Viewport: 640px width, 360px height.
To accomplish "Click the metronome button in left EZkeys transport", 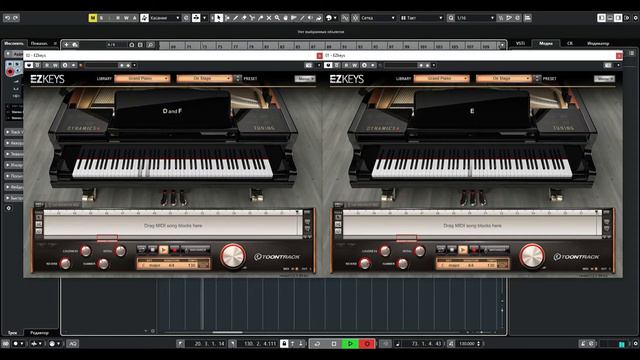I will pyautogui.click(x=195, y=249).
